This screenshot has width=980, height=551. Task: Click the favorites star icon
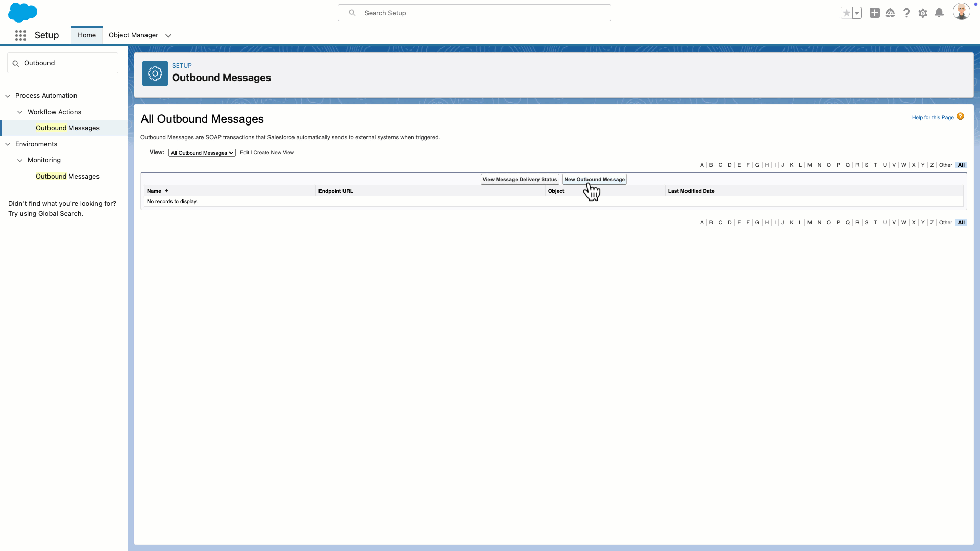click(846, 13)
